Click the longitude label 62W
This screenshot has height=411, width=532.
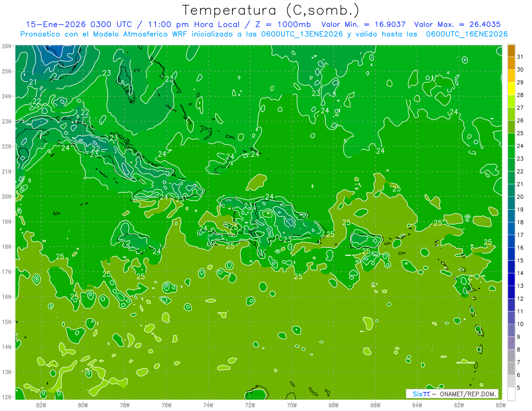point(459,404)
